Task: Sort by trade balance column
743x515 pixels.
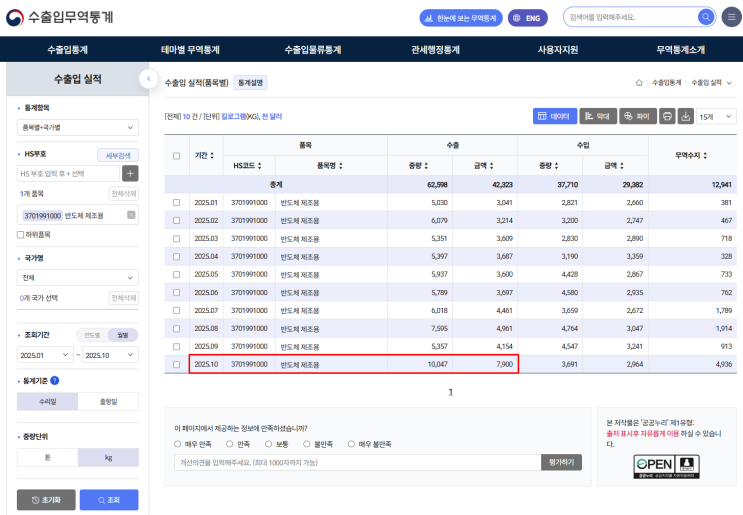Action: pos(705,155)
